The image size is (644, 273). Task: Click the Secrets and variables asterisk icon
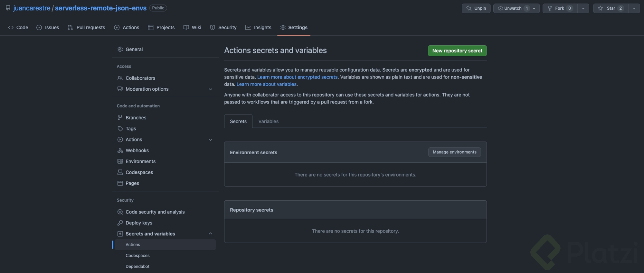[x=120, y=234]
